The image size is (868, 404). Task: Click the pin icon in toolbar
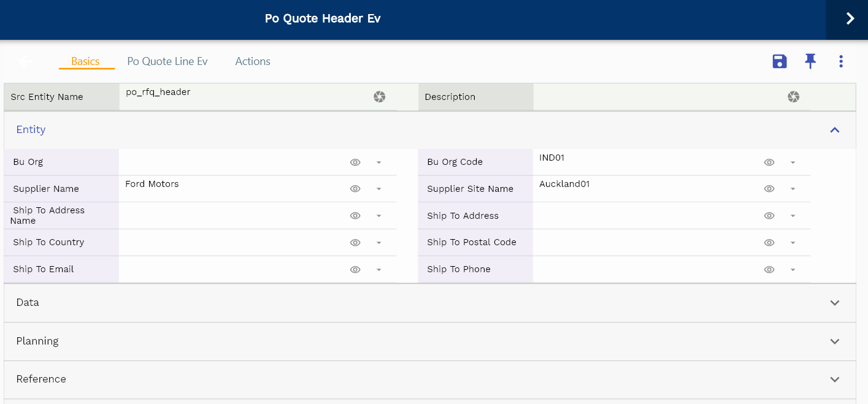point(810,61)
